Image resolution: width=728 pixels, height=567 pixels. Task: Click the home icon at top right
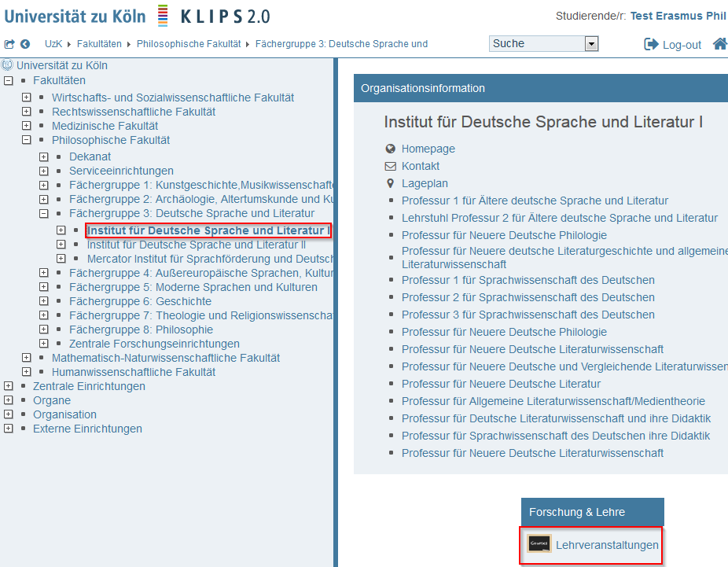pyautogui.click(x=721, y=44)
